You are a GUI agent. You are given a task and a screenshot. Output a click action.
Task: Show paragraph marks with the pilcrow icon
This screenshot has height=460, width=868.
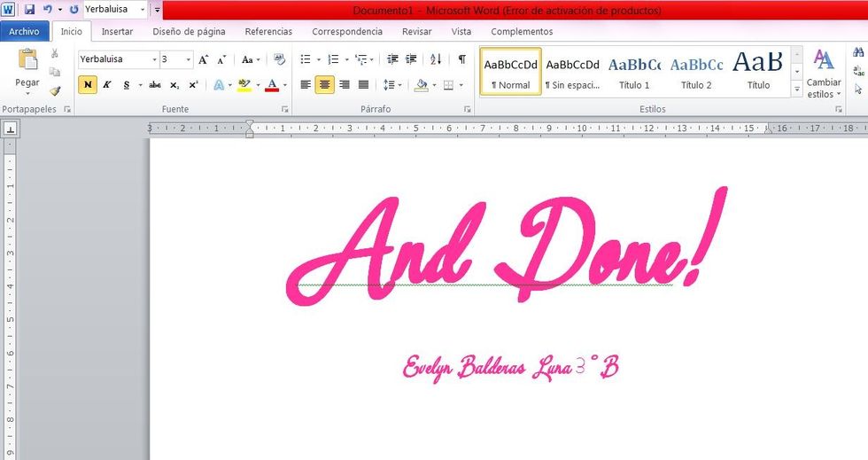point(461,59)
